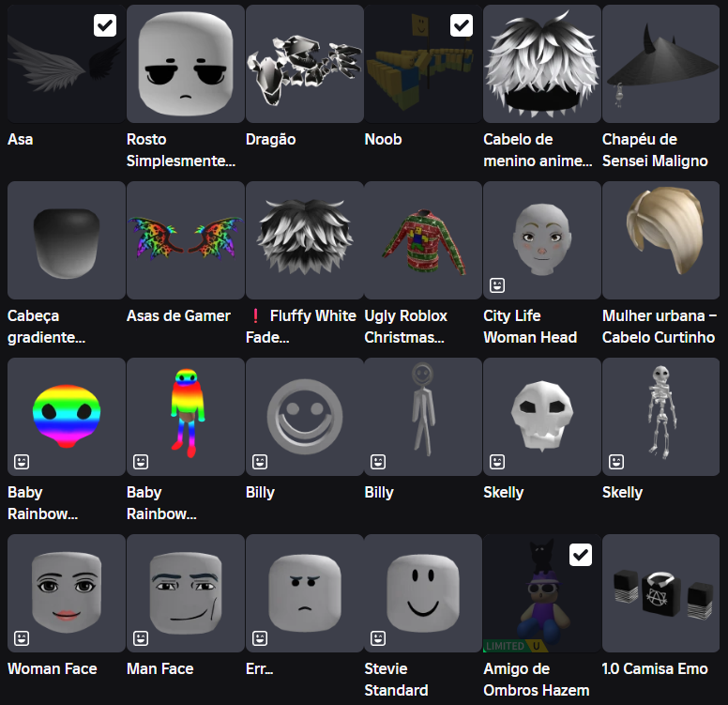Click the Woman Face label

[x=53, y=668]
